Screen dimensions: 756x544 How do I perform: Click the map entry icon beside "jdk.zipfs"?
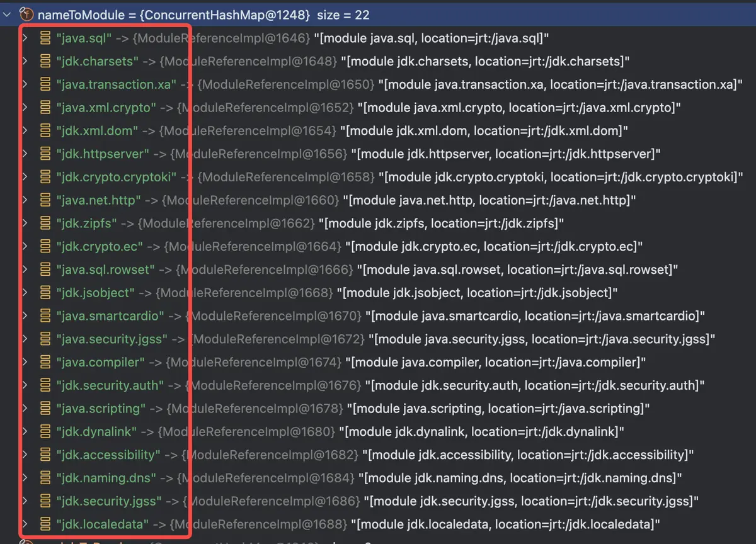pos(45,223)
